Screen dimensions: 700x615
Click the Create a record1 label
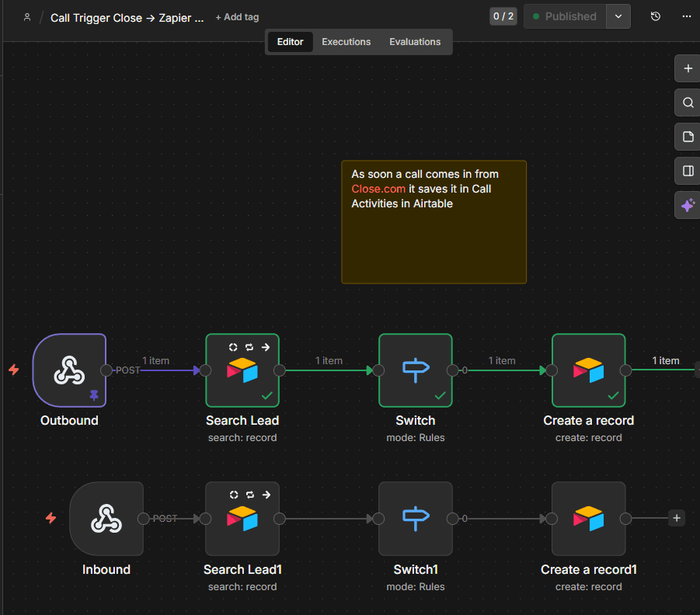(x=589, y=569)
